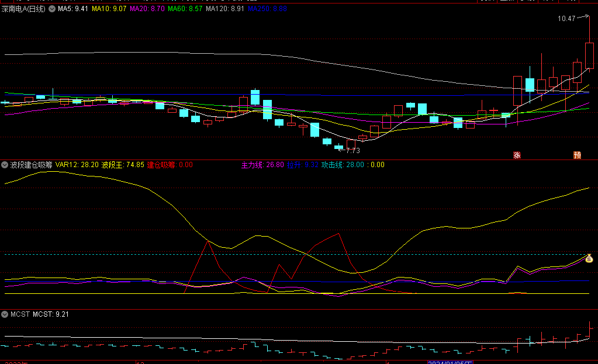
Task: Expand the 波段建仓吸筹 indicator options arrow
Action: [5, 165]
